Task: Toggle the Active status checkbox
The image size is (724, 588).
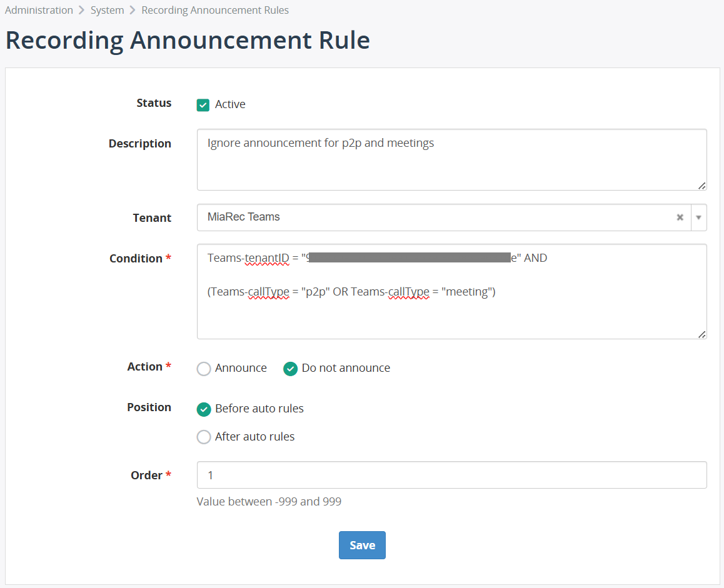Action: pyautogui.click(x=203, y=105)
